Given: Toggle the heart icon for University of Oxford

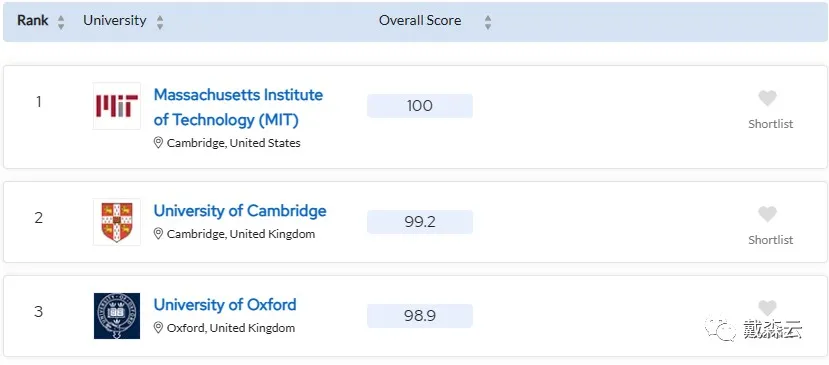Looking at the screenshot, I should pyautogui.click(x=767, y=308).
